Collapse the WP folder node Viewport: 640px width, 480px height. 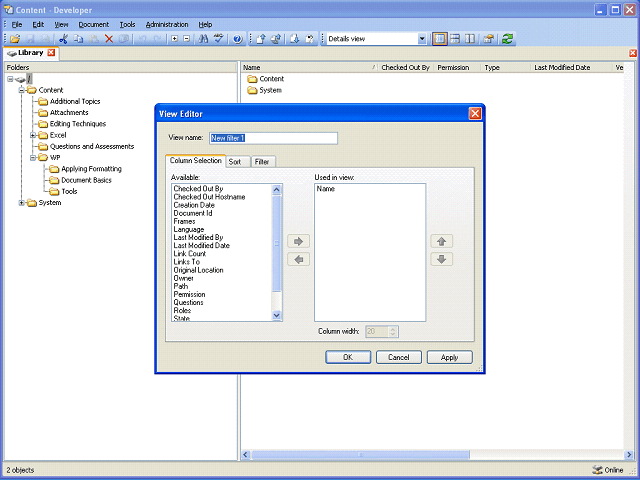tap(33, 158)
